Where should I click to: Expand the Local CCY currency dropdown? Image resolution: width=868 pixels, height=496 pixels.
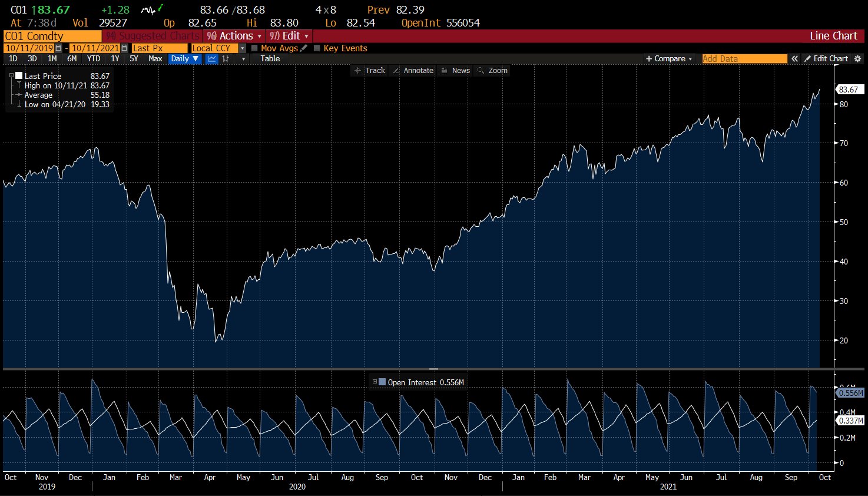242,48
